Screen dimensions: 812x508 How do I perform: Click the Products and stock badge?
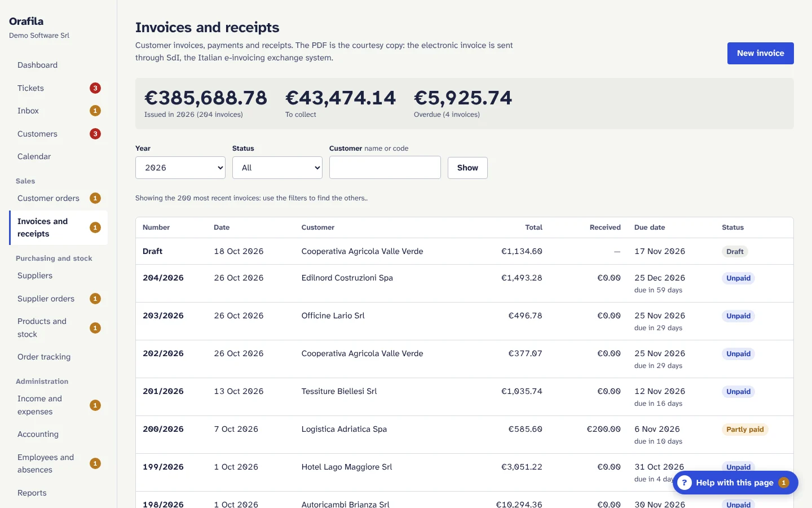point(95,328)
